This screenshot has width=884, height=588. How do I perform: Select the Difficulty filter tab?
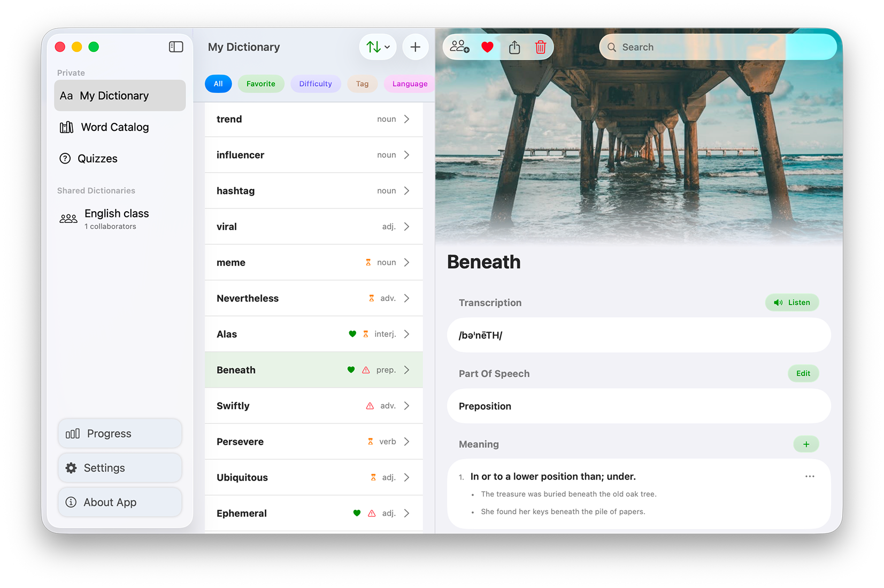click(316, 83)
